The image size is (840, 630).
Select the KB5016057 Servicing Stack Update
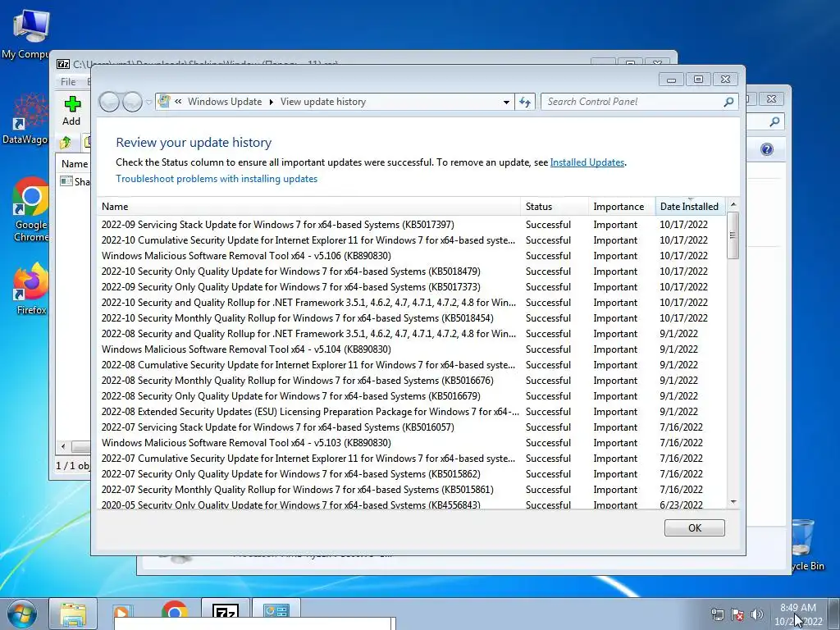click(x=412, y=427)
